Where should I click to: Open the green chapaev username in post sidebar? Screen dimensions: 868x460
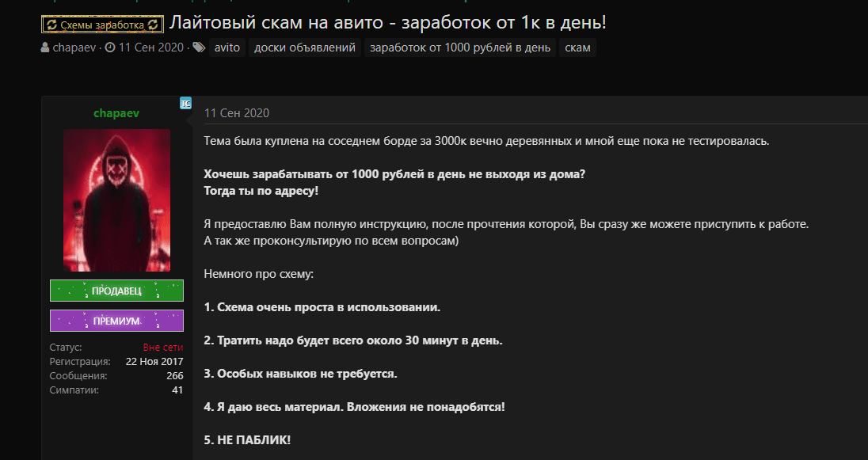tap(116, 113)
